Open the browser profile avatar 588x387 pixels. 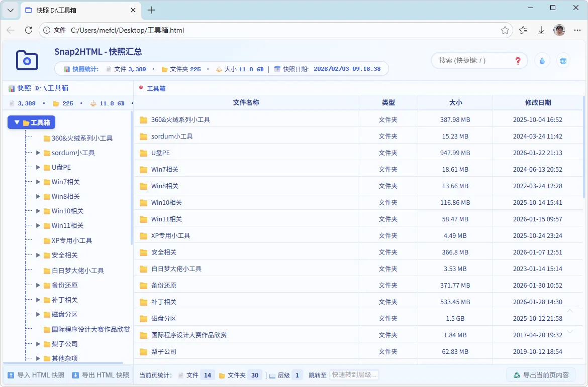(x=559, y=30)
